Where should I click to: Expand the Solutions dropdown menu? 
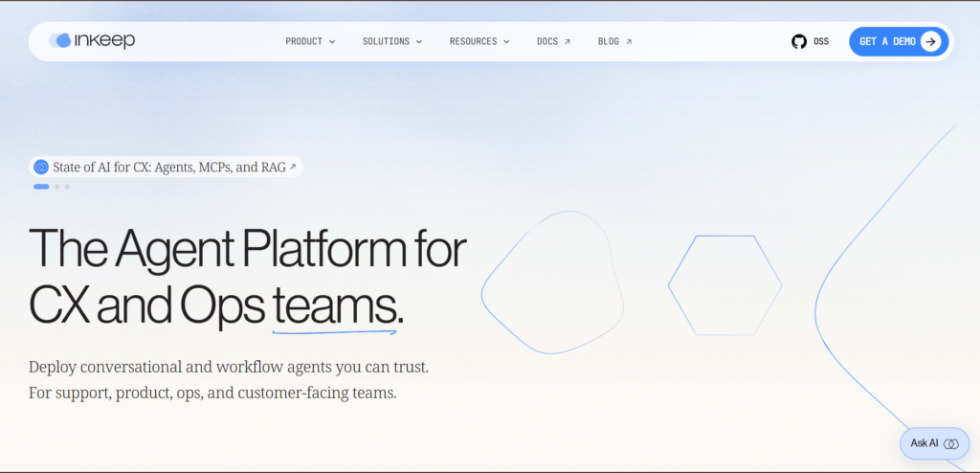click(391, 42)
